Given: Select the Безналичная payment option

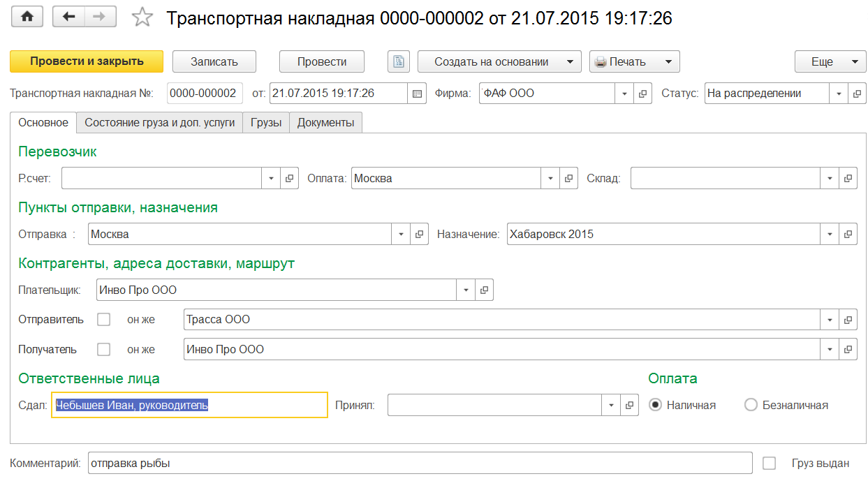Looking at the screenshot, I should [751, 405].
